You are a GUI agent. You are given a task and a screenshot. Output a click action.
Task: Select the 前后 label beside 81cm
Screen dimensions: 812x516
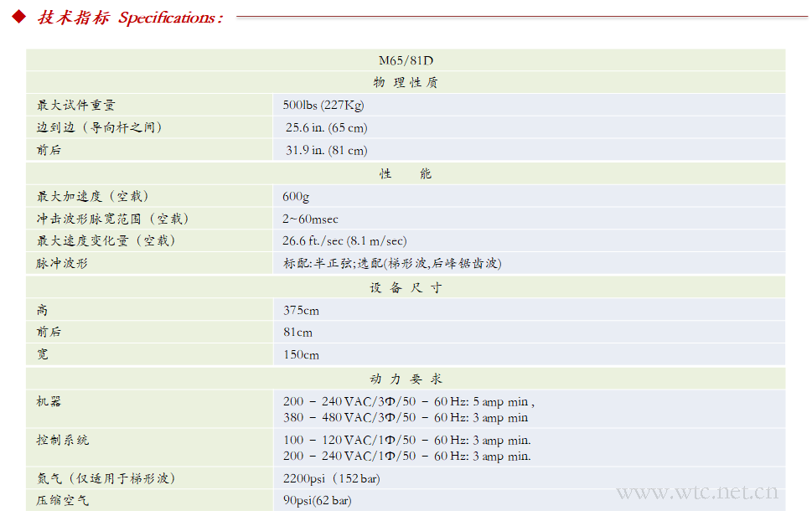click(x=49, y=332)
